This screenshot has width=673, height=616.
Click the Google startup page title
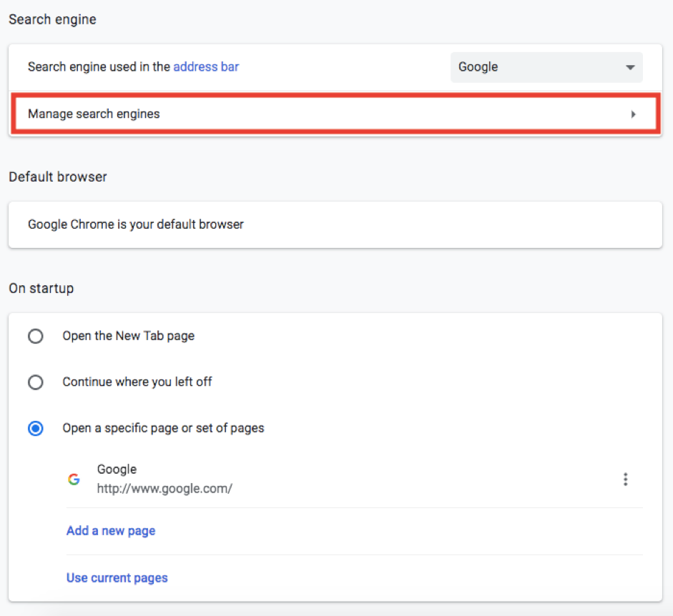(x=117, y=470)
